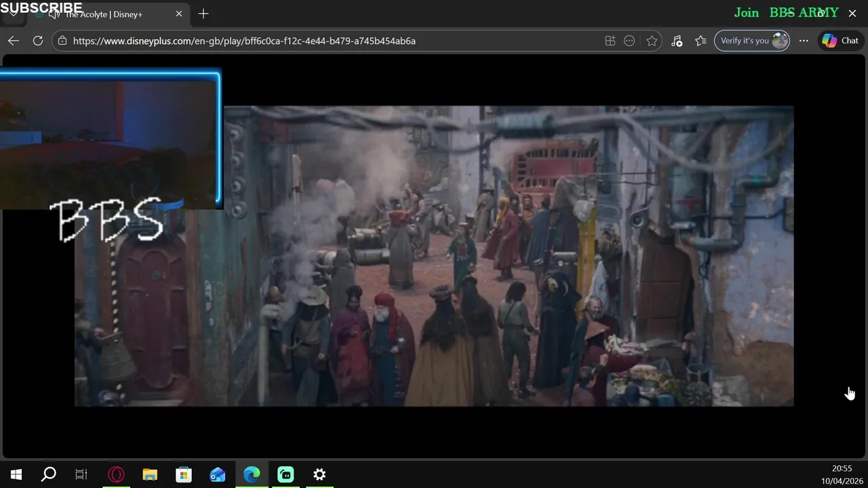Click the Disney+ video player frame
868x488 pixels.
pyautogui.click(x=434, y=256)
